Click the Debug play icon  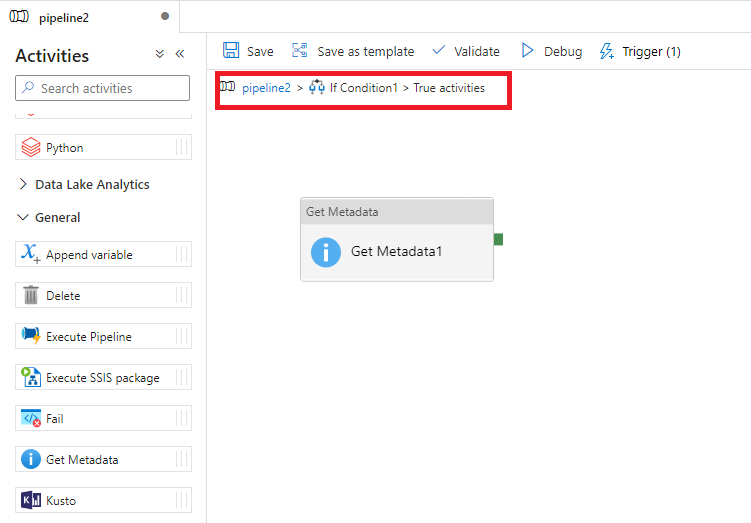(x=527, y=50)
